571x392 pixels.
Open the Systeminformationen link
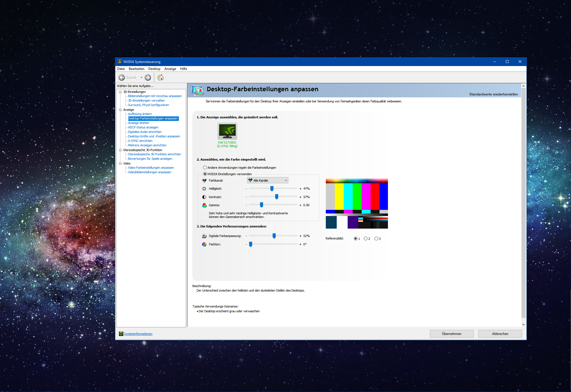point(138,334)
